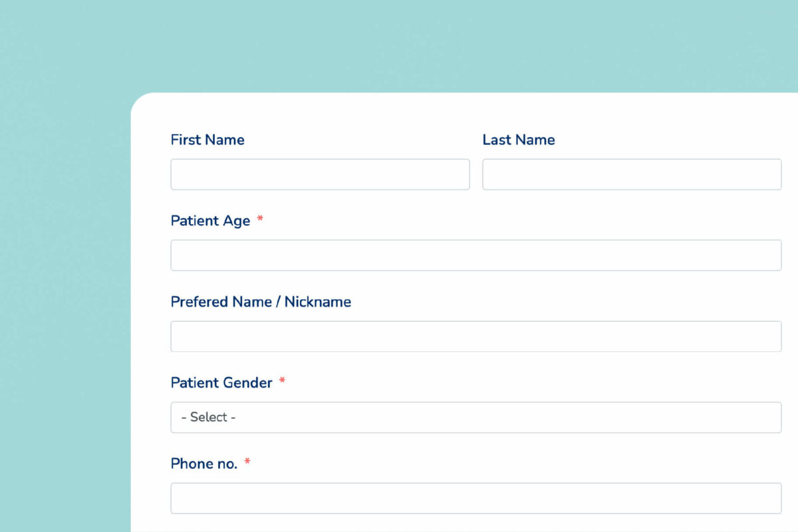Click the 'Last Name' label

click(519, 140)
